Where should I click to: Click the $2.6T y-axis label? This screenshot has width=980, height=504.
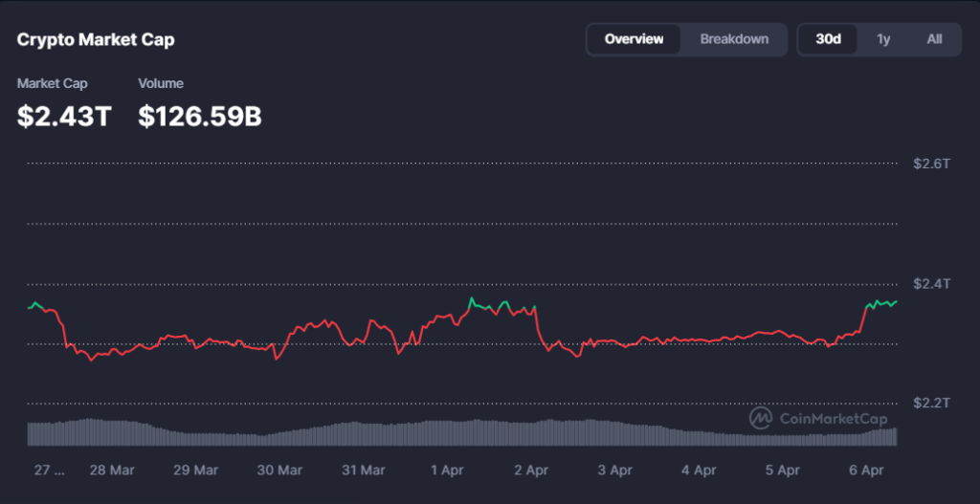[931, 164]
